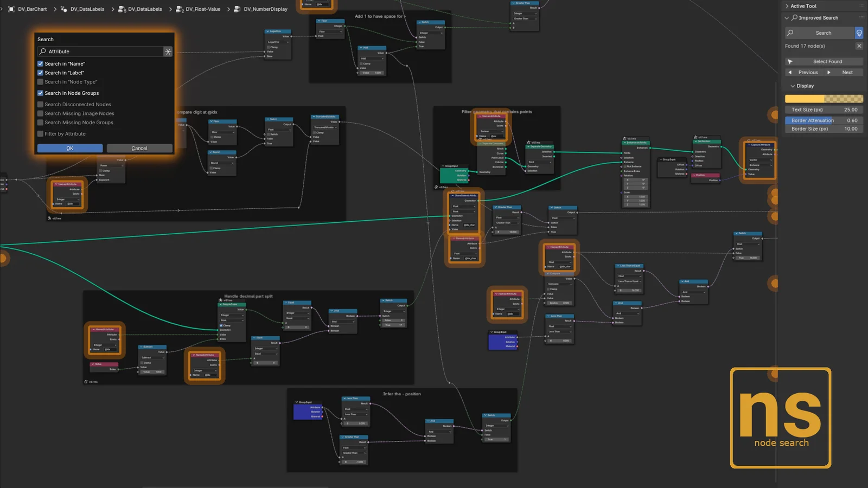Click the DV_BarChart object icon in breadcrumb
The height and width of the screenshot is (488, 868).
click(11, 9)
